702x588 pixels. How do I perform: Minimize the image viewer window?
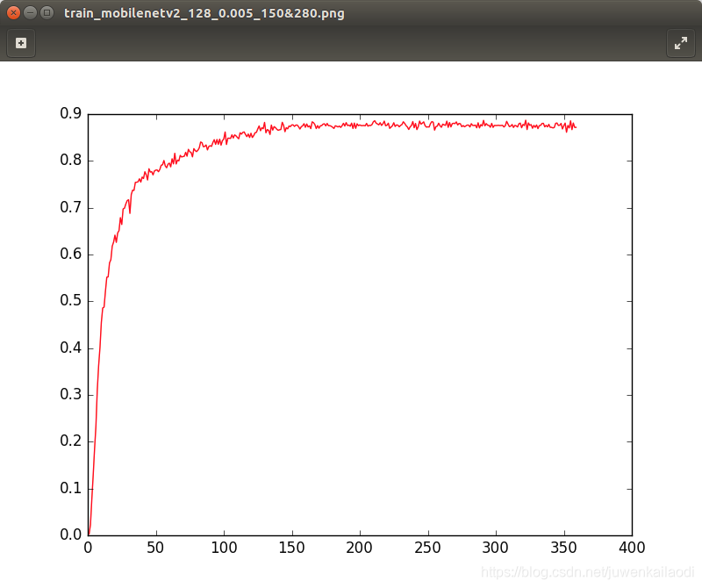coord(30,12)
